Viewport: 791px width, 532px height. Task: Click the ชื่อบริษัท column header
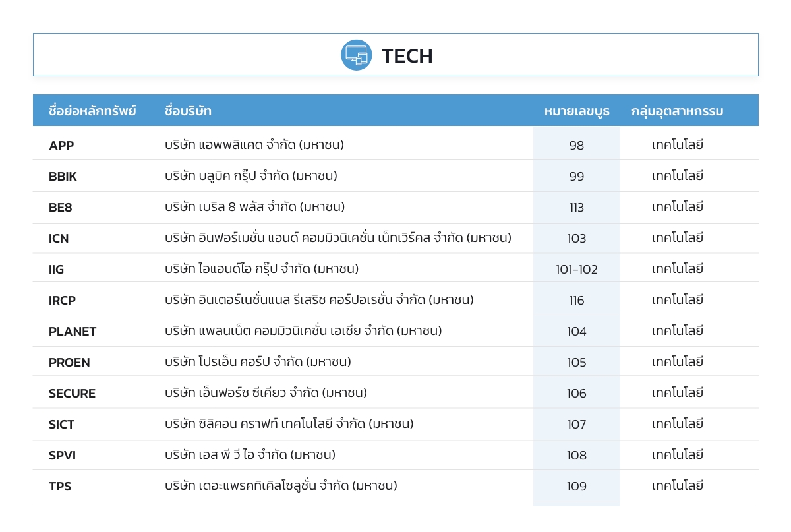point(188,111)
